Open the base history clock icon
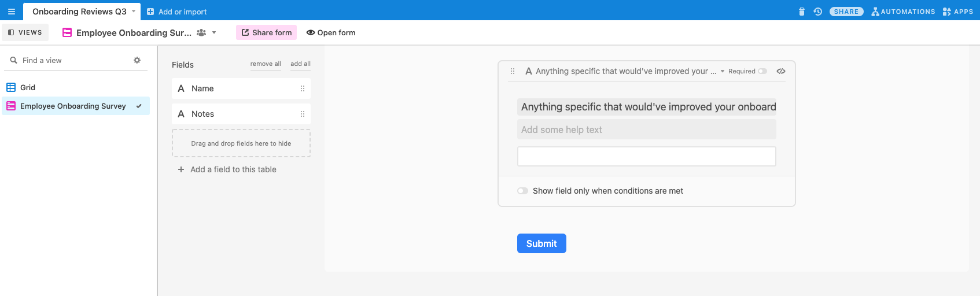 [x=817, y=12]
